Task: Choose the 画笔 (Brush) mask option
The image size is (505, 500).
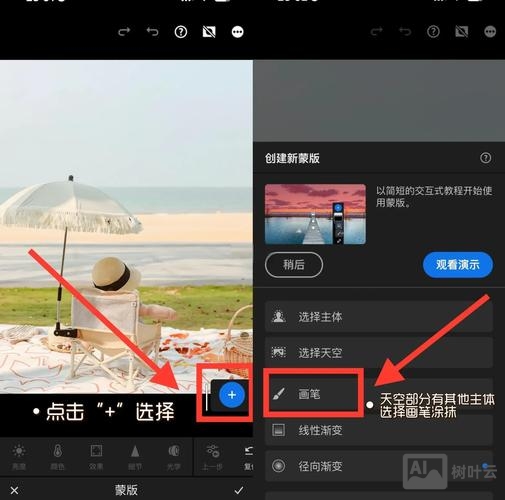Action: [379, 394]
